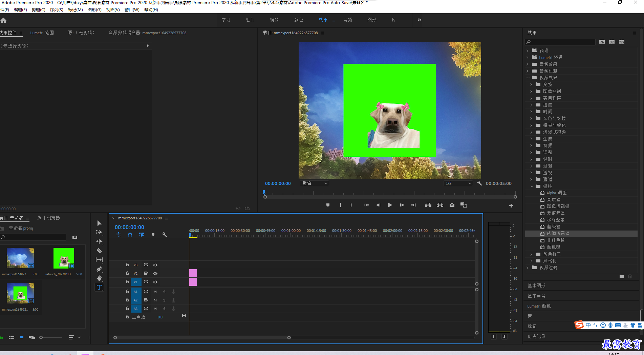The image size is (644, 355).
Task: Open the Lumetri 颜色 panel
Action: tap(539, 306)
